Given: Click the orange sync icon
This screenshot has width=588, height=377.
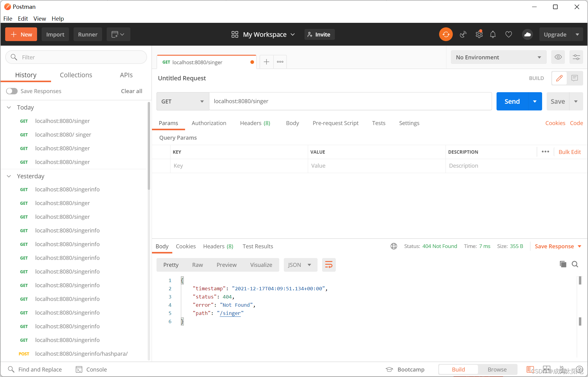Looking at the screenshot, I should coord(446,34).
